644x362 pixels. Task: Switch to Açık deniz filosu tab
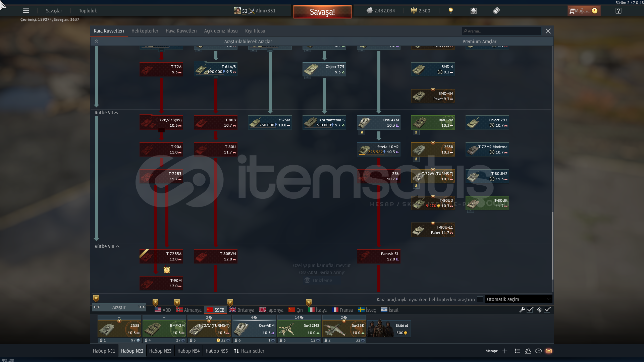[x=221, y=31]
